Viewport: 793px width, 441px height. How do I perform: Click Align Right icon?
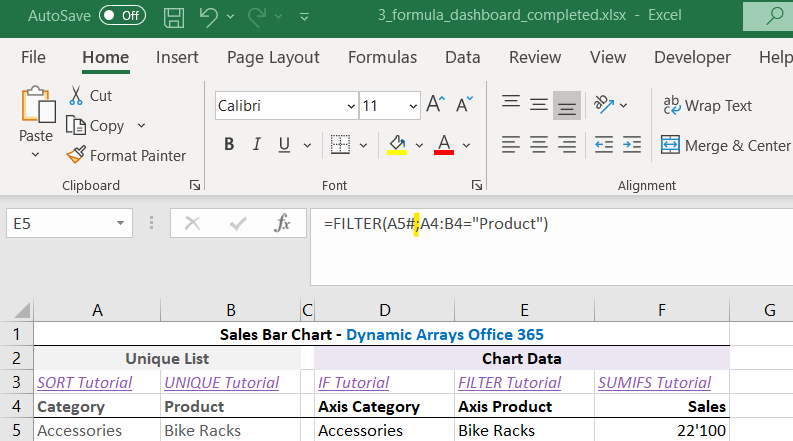pyautogui.click(x=567, y=145)
